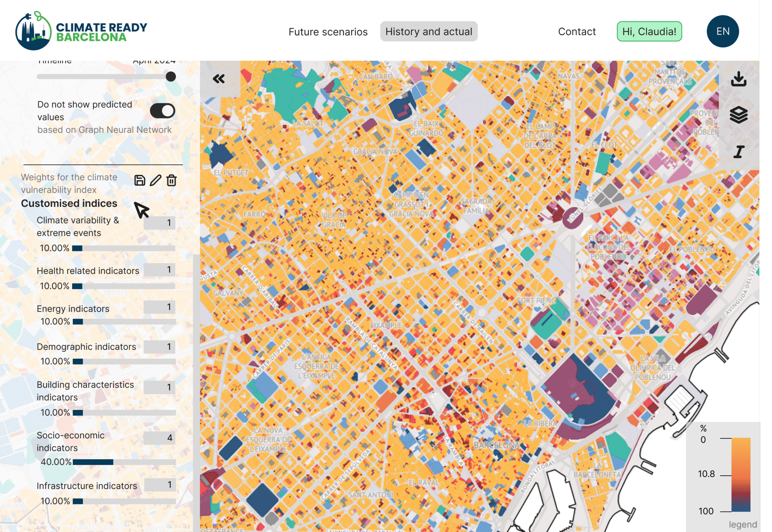Click the timeline slider handle
The width and height of the screenshot is (772, 532).
coord(171,76)
